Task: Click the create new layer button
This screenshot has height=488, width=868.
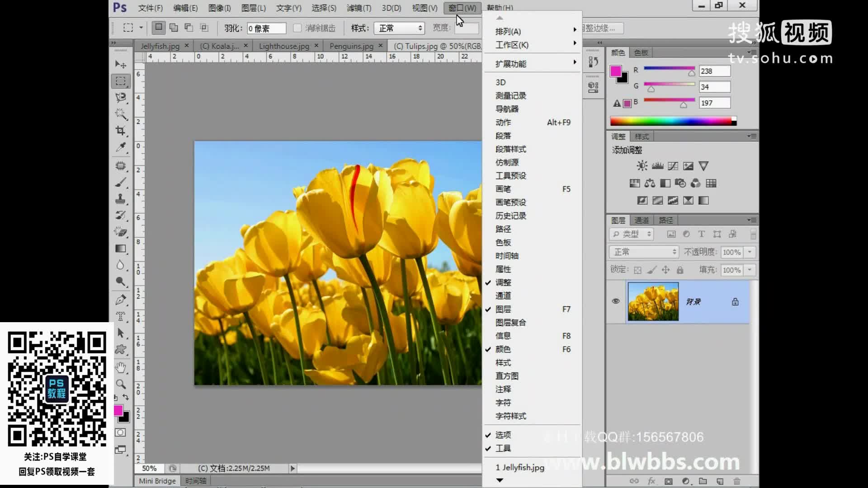Action: tap(720, 481)
